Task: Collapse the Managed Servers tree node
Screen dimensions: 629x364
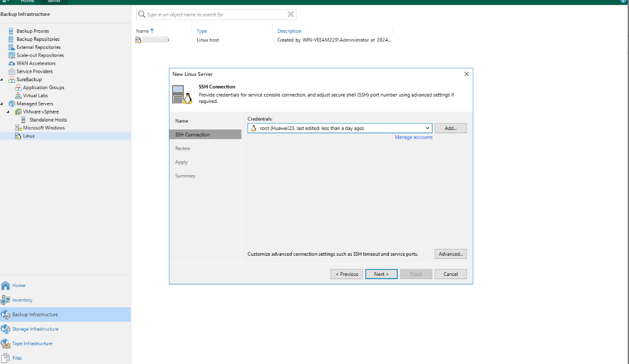Action: 3,104
